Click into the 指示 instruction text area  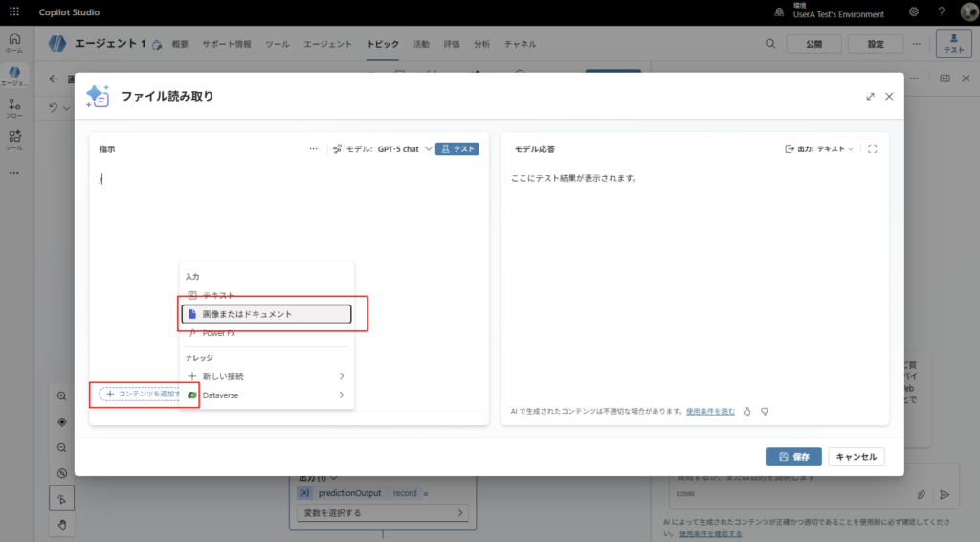click(288, 275)
